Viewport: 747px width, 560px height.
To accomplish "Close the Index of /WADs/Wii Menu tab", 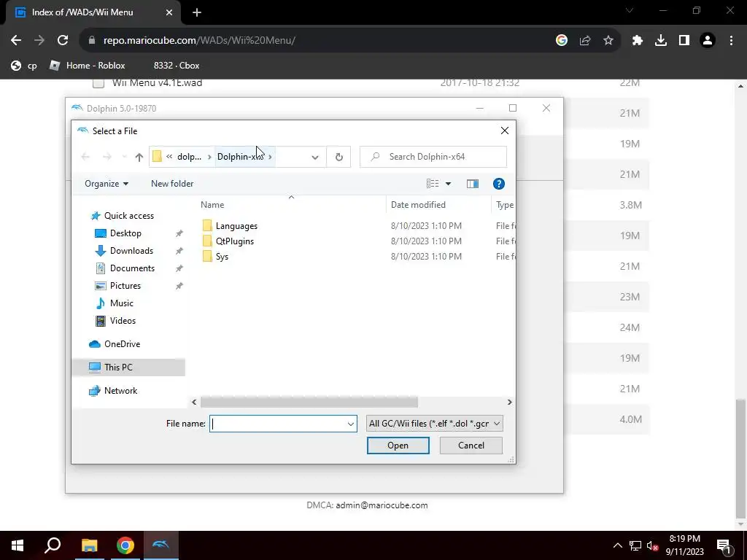I will pos(169,13).
